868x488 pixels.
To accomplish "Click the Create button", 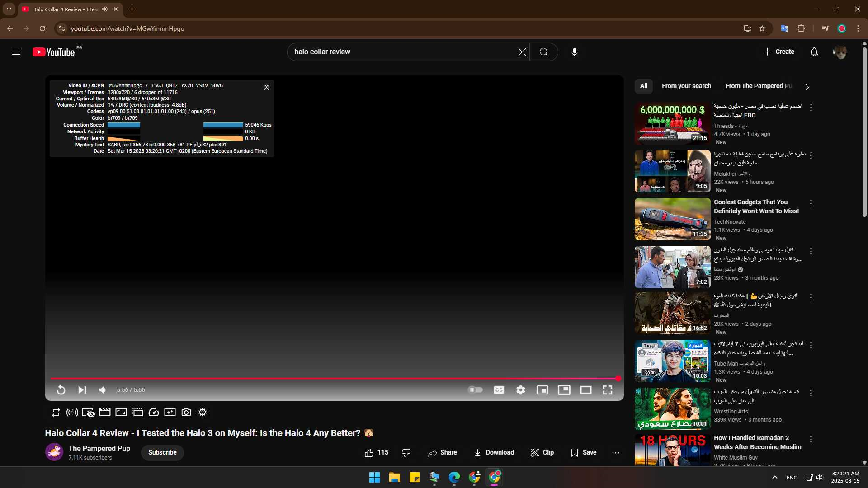I will coord(779,52).
